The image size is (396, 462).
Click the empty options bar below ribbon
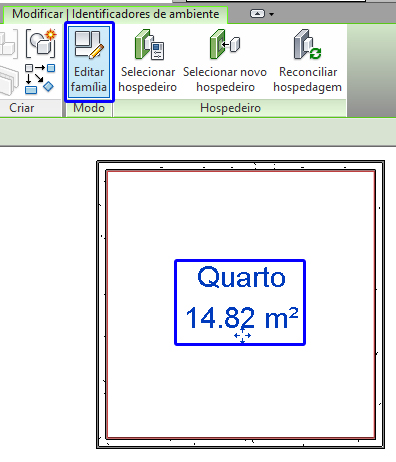coord(198,132)
